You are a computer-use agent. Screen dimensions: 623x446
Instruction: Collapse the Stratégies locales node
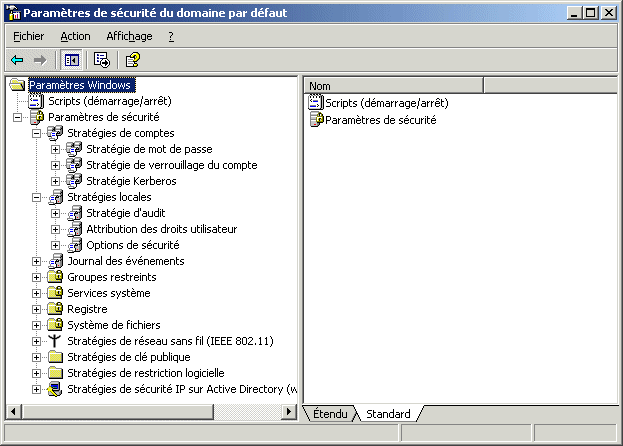click(x=37, y=197)
